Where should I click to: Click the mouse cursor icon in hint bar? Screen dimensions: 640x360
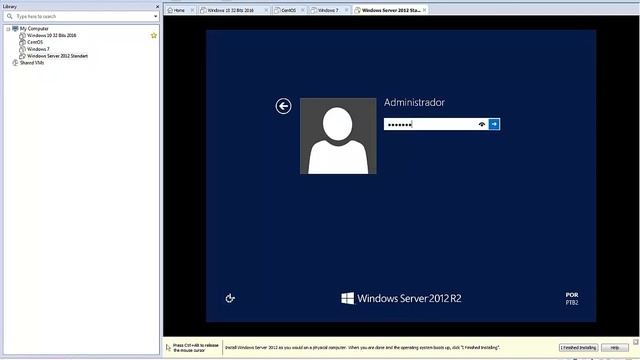click(168, 348)
